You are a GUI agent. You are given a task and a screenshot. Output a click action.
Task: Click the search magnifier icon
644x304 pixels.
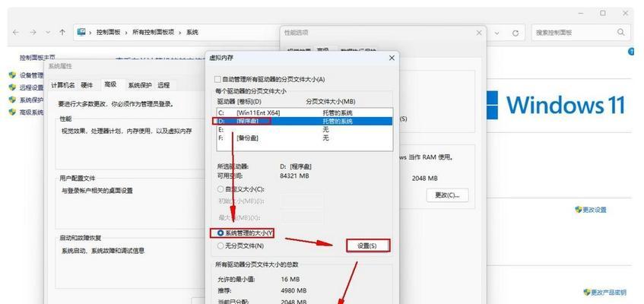620,32
